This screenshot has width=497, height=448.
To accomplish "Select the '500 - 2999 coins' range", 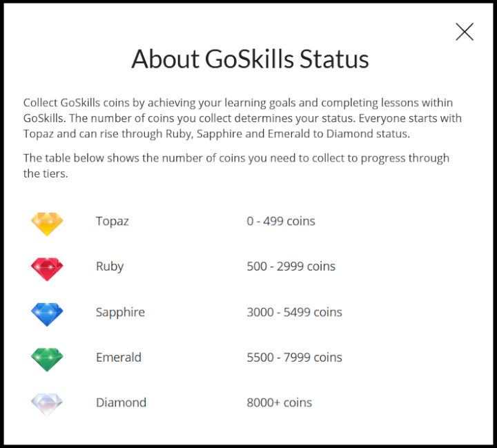I will click(291, 266).
